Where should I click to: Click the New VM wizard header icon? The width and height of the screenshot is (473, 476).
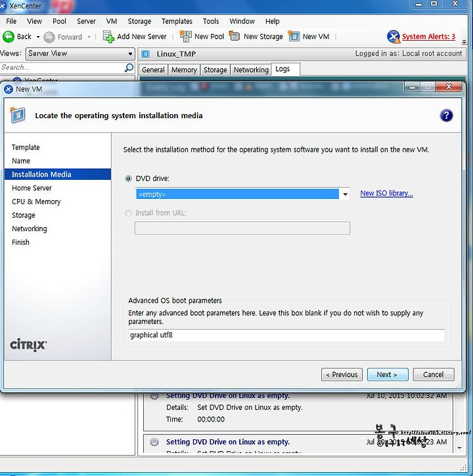click(x=17, y=115)
